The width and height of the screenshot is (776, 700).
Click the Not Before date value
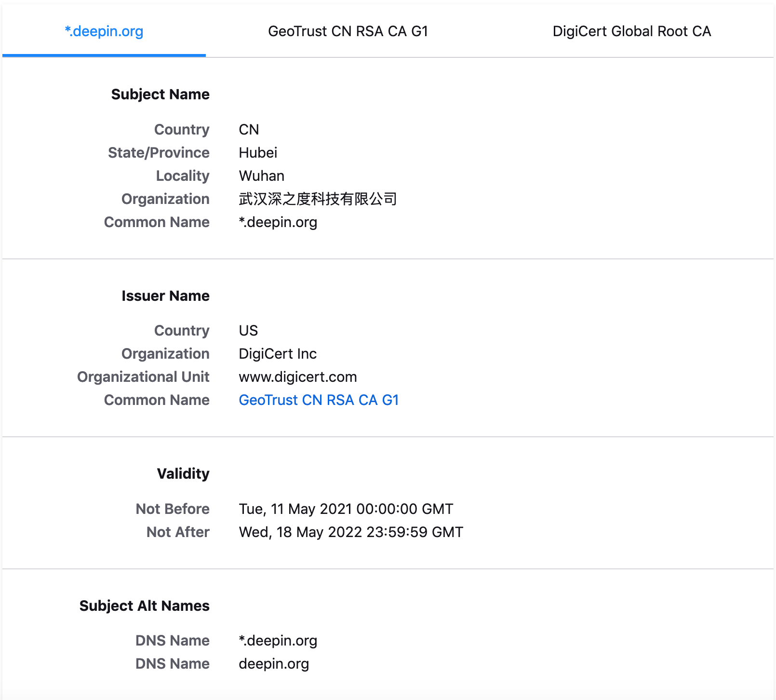[x=346, y=509]
